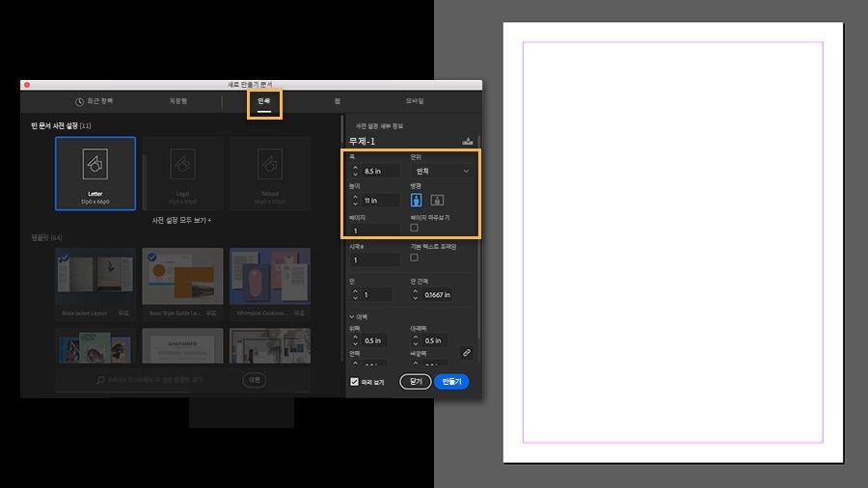Click the preset details panel scrollbar
This screenshot has width=868, height=488.
click(x=478, y=238)
